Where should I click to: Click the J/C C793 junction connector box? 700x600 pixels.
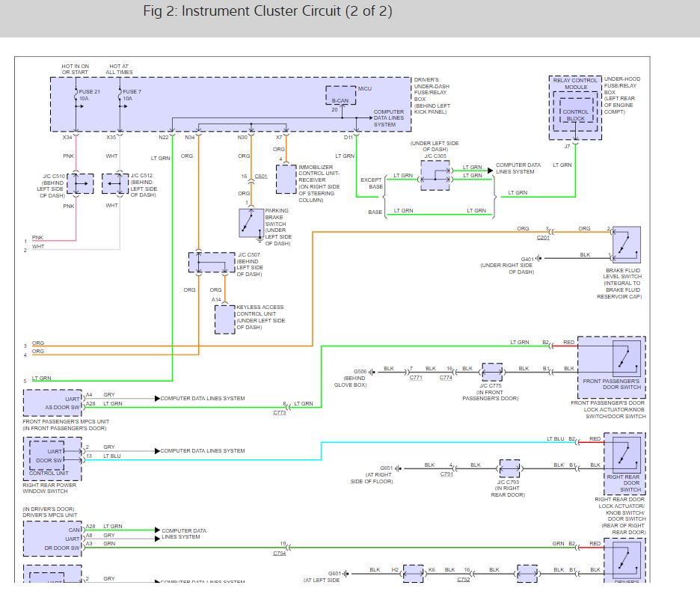coord(509,468)
